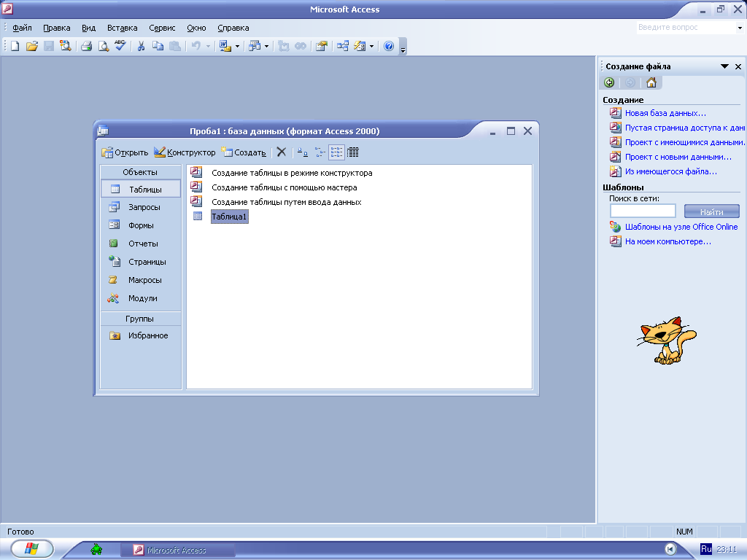Image resolution: width=747 pixels, height=560 pixels.
Task: Open the Правка menu
Action: click(57, 28)
